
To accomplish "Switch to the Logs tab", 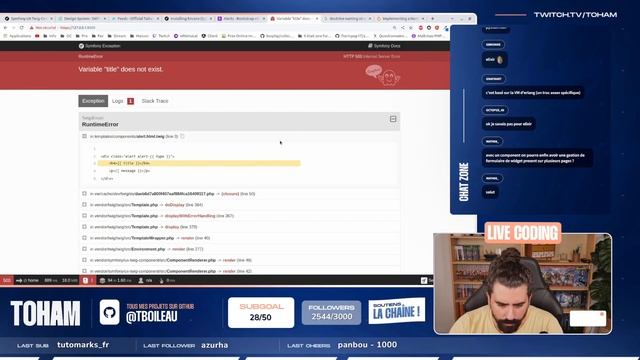I will coord(123,101).
